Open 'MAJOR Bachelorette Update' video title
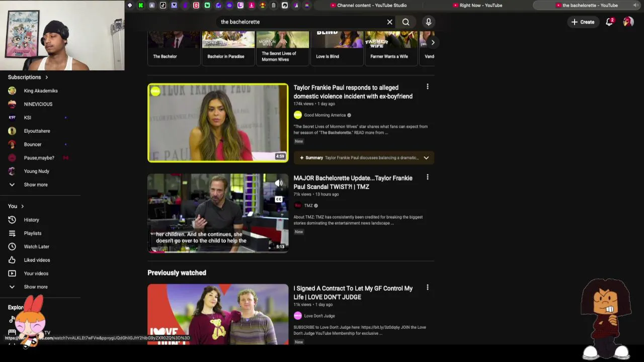 click(353, 182)
